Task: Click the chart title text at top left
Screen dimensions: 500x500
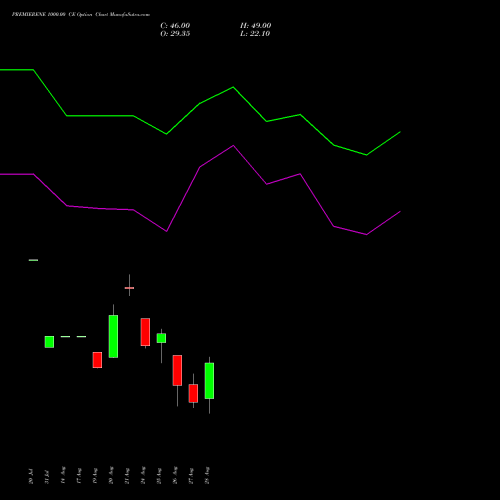Action: click(x=81, y=15)
